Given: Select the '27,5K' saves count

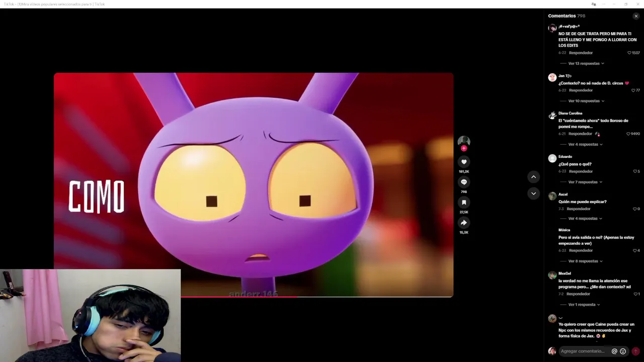Looking at the screenshot, I should point(464,212).
